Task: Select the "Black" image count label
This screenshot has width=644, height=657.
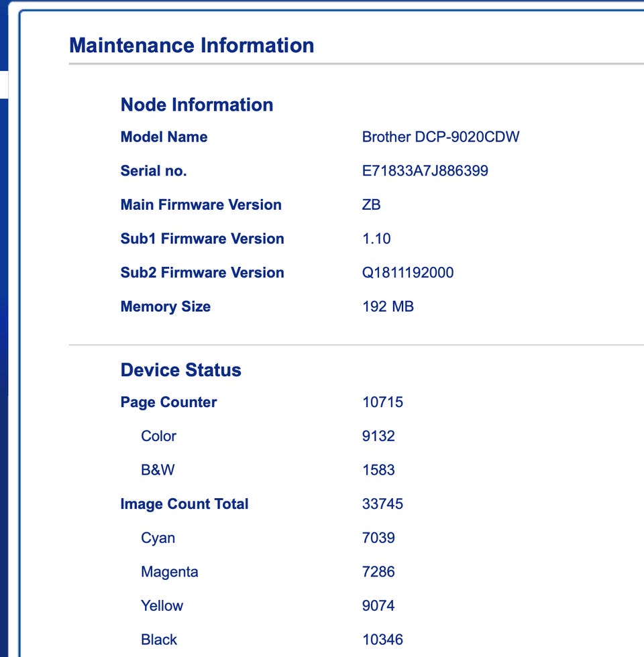Action: pyautogui.click(x=159, y=640)
